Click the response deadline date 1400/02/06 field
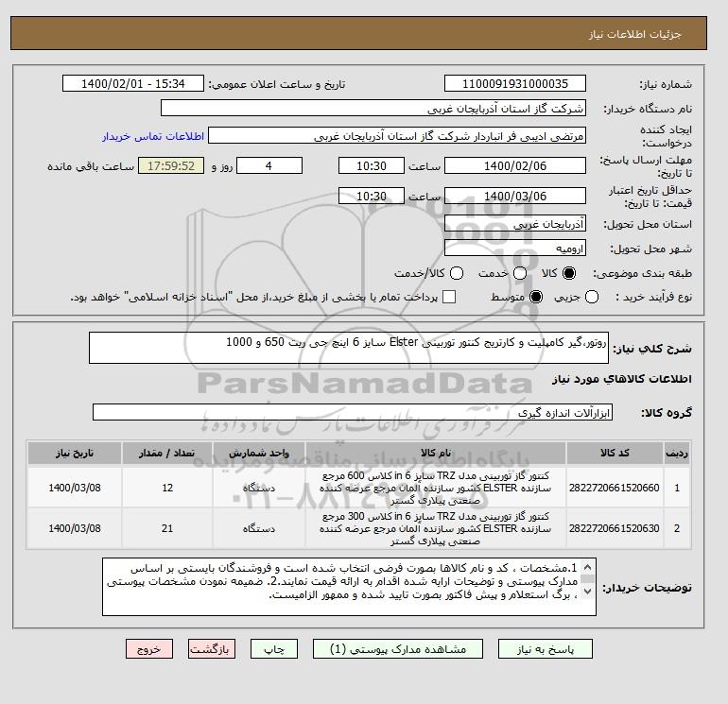Viewport: 728px width, 704px height. 515,165
